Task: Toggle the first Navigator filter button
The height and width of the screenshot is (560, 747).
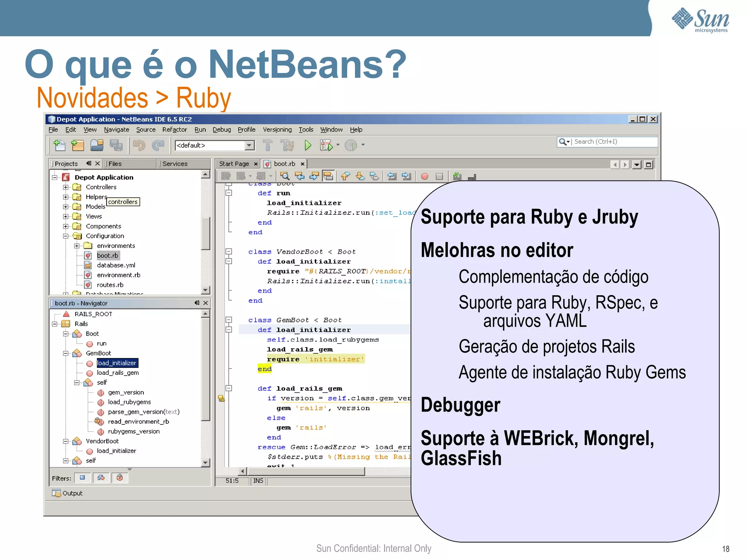Action: point(82,478)
